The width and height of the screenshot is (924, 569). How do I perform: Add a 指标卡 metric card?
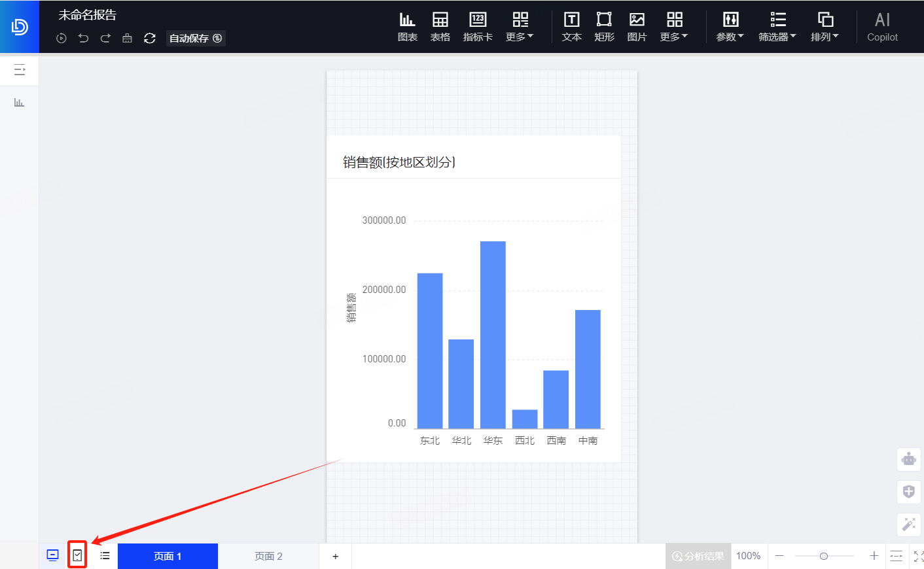click(478, 27)
